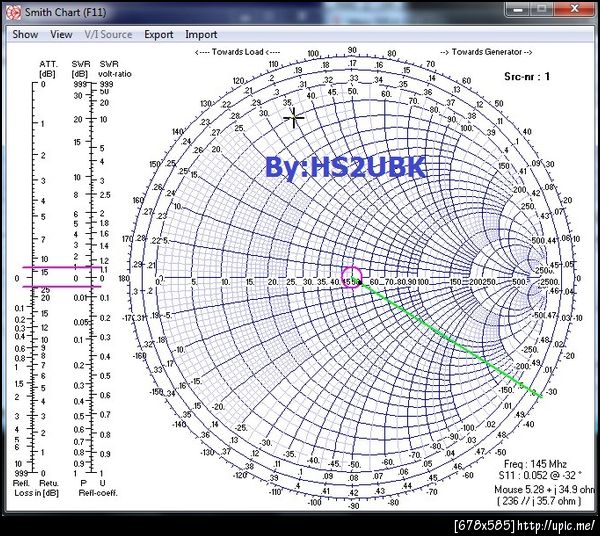
Task: Click the Smith Chart app icon in title bar
Action: (14, 12)
